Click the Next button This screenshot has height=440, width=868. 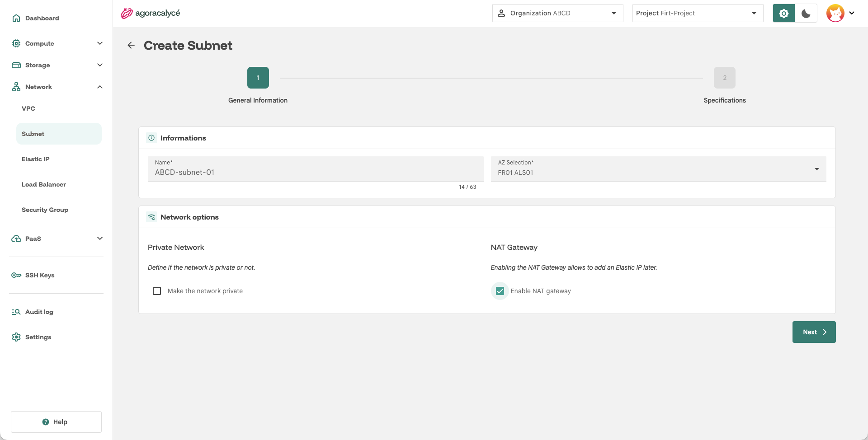pos(814,332)
